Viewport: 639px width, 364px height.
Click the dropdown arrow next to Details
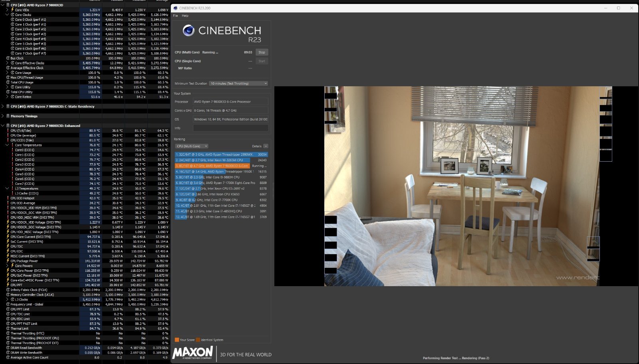pos(266,146)
